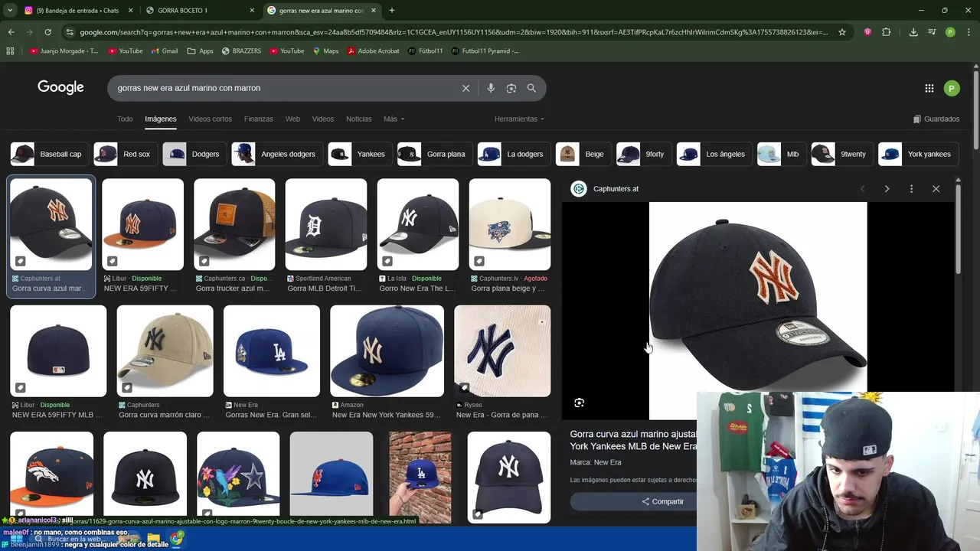The image size is (980, 551).
Task: Open a new browser tab
Action: pos(392,11)
